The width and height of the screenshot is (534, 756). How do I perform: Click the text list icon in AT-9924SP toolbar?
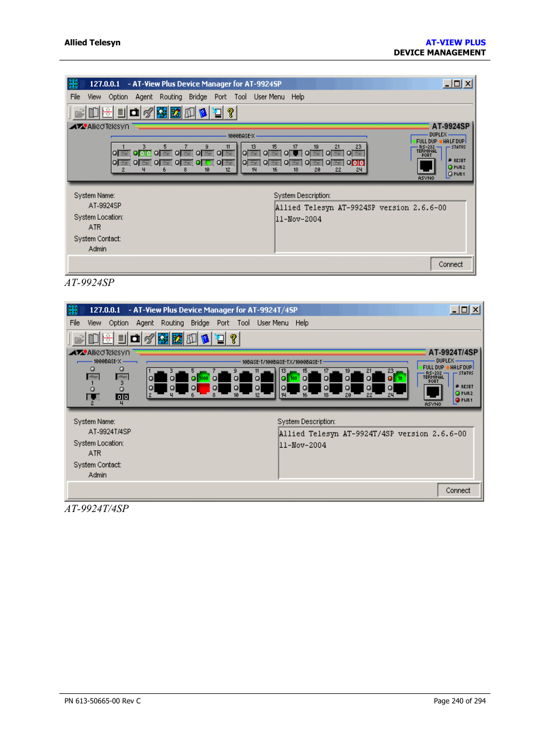pos(121,112)
